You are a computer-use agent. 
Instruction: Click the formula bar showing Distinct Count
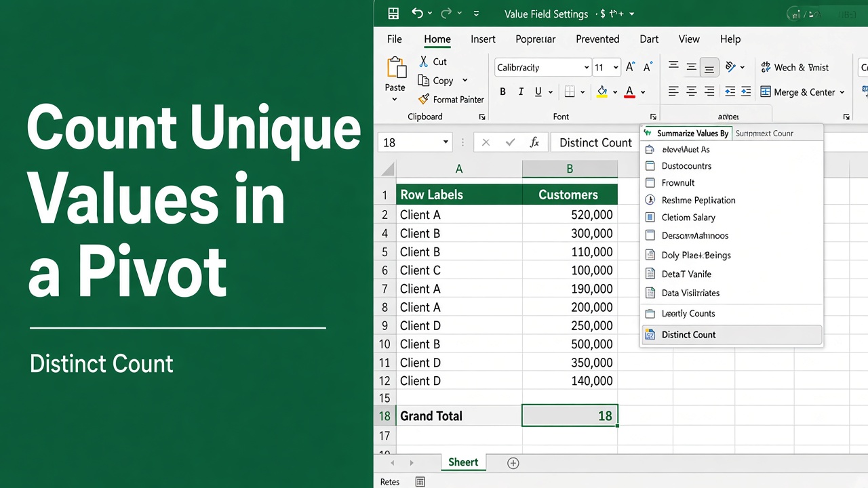tap(595, 142)
